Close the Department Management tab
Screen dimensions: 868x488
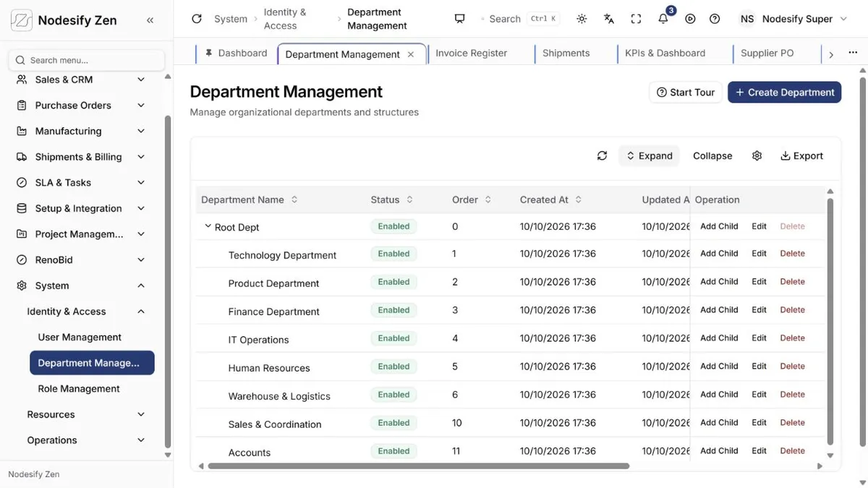(411, 54)
